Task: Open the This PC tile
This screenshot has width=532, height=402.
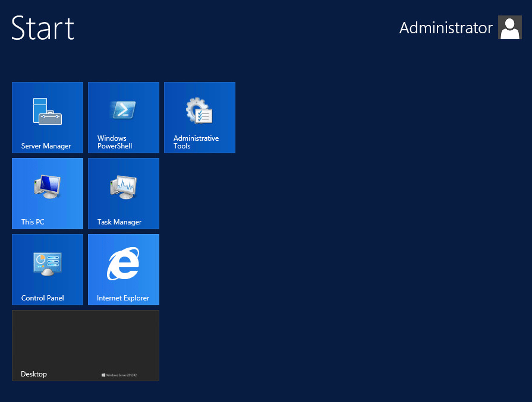Action: pos(48,194)
